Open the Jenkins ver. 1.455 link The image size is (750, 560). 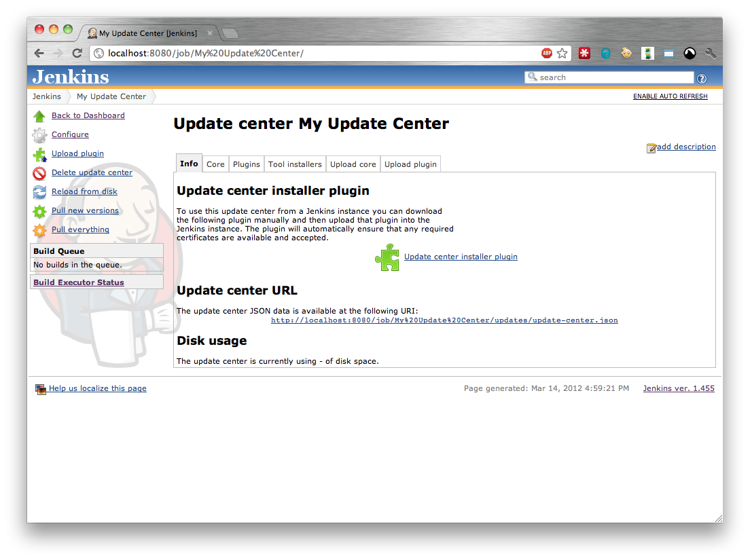(x=679, y=388)
